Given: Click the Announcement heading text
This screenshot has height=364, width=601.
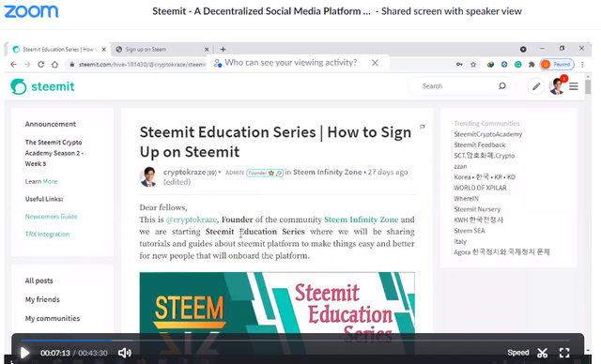Looking at the screenshot, I should point(50,124).
